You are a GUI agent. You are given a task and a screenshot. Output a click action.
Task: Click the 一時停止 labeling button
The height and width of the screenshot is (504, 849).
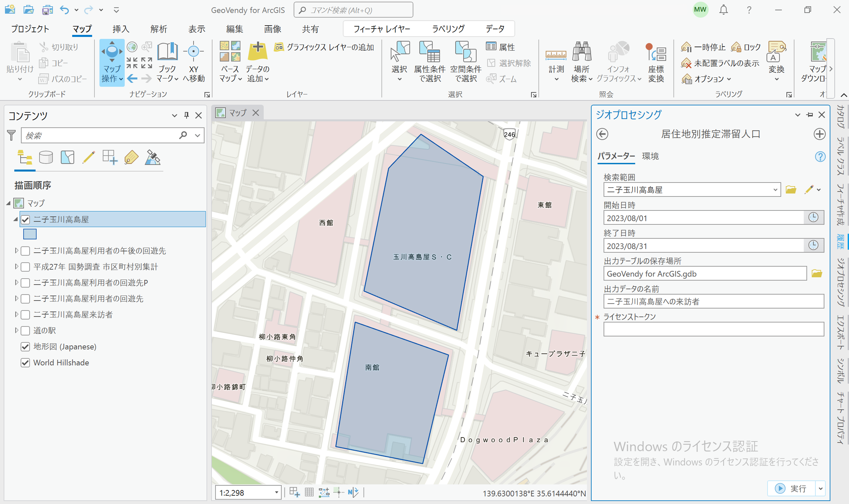click(703, 47)
